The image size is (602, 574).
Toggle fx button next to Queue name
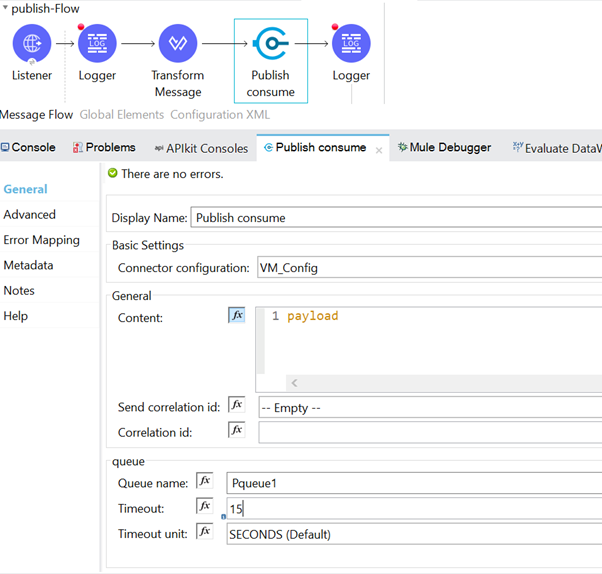click(x=205, y=481)
